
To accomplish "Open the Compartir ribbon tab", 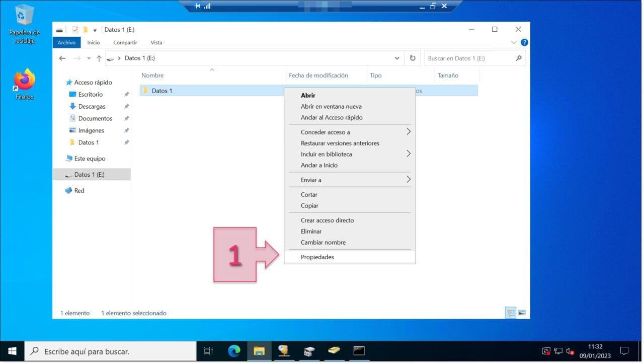I will [x=125, y=43].
